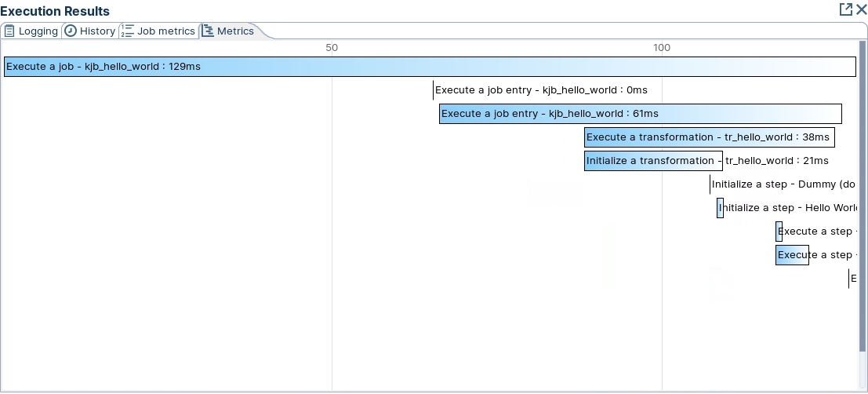
Task: Click the 100 label on the time axis
Action: point(662,48)
